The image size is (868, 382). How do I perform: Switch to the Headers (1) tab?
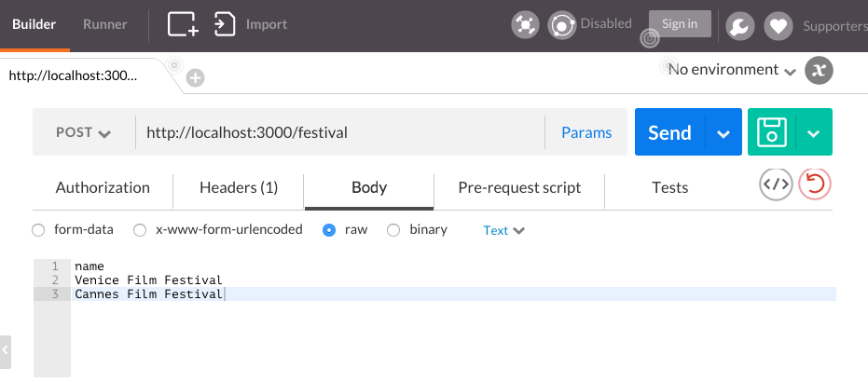(x=239, y=187)
